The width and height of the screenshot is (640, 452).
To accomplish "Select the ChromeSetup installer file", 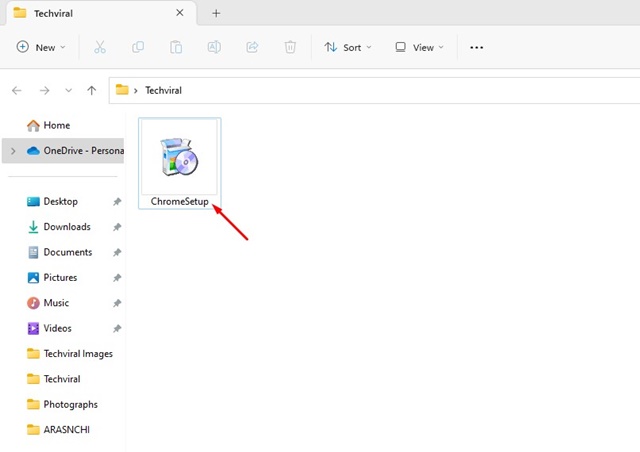I will [x=180, y=163].
